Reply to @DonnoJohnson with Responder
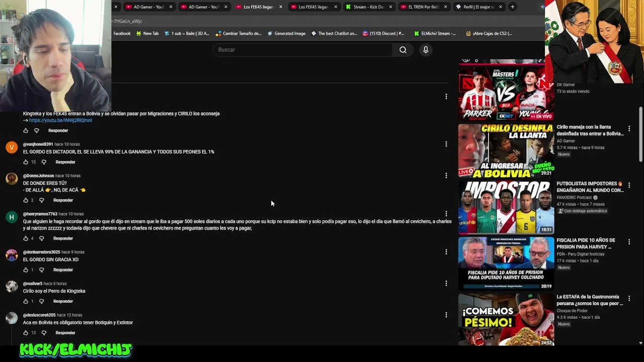Screen dimensions: 644x362 tap(63, 201)
